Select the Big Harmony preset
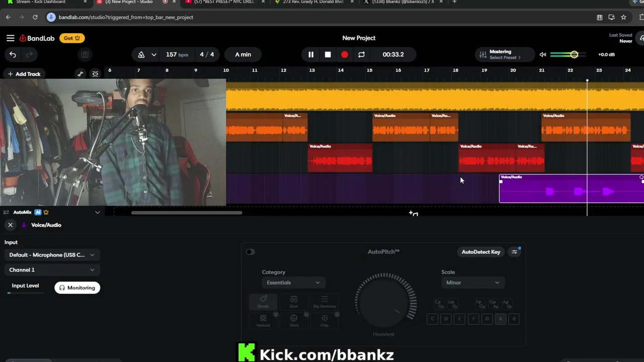This screenshot has width=644, height=362. click(325, 302)
